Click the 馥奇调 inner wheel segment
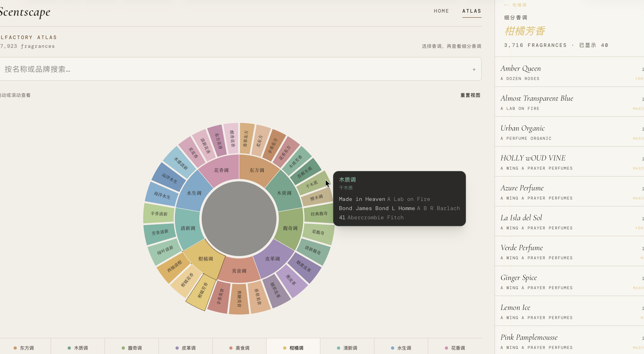The height and width of the screenshot is (354, 644). (x=290, y=228)
